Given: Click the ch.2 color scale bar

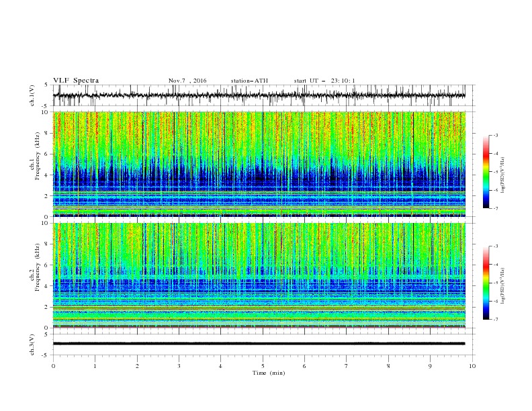Looking at the screenshot, I should [486, 283].
